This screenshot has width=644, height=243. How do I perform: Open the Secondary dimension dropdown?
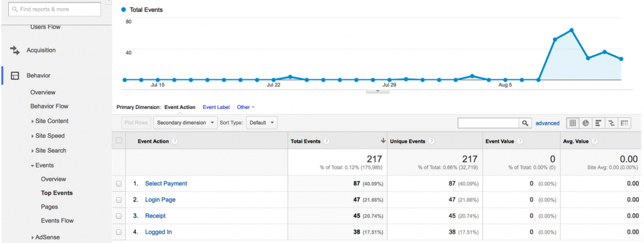186,123
